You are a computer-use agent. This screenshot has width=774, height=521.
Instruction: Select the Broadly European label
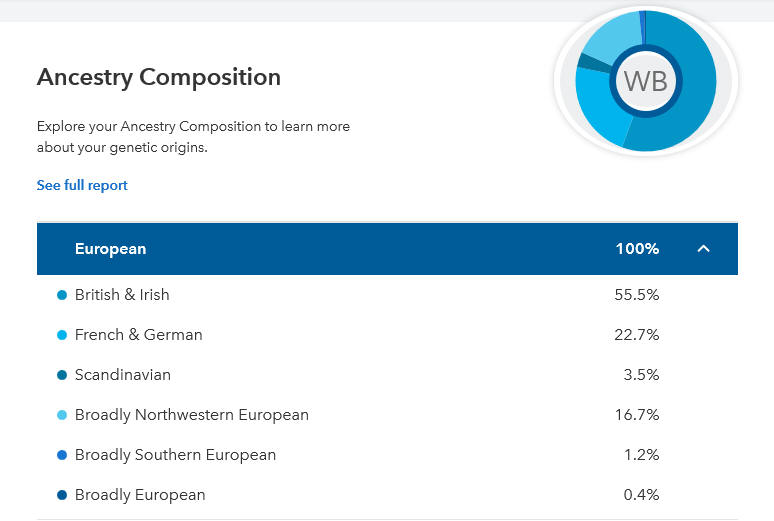[x=139, y=495]
